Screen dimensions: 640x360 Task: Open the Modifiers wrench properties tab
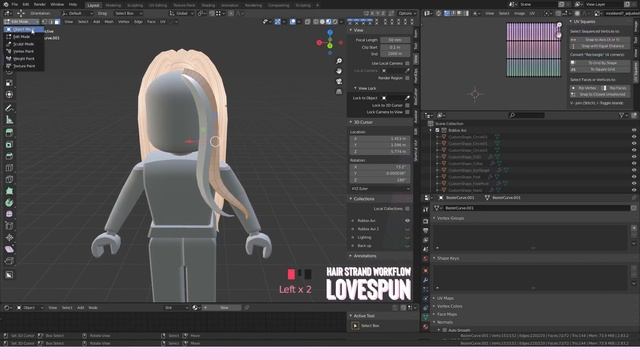(x=426, y=280)
